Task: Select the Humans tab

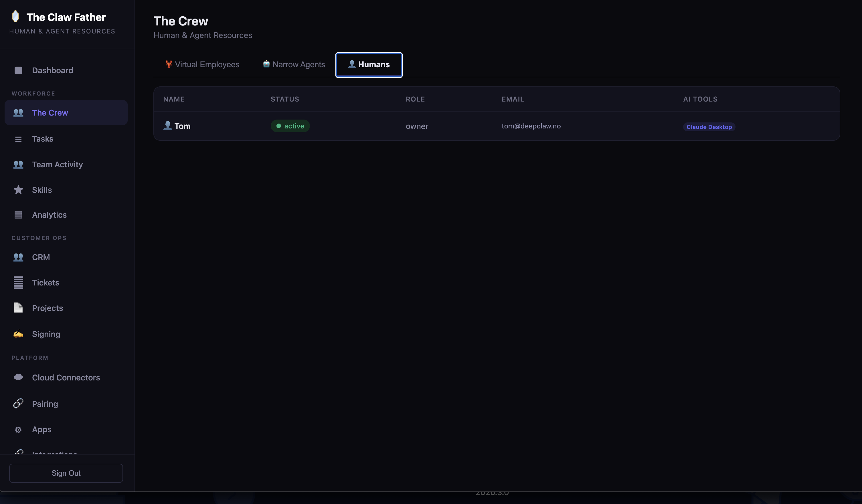Action: (x=369, y=65)
